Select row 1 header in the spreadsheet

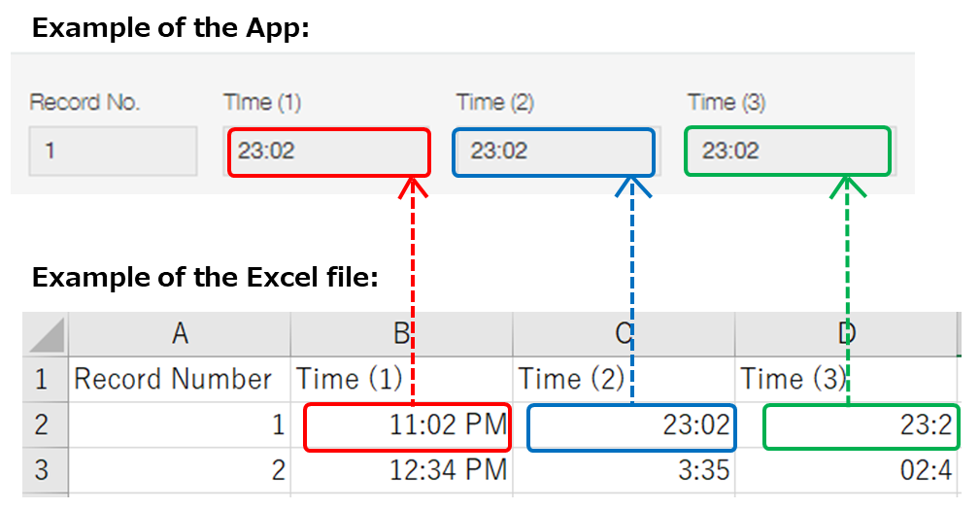(42, 379)
